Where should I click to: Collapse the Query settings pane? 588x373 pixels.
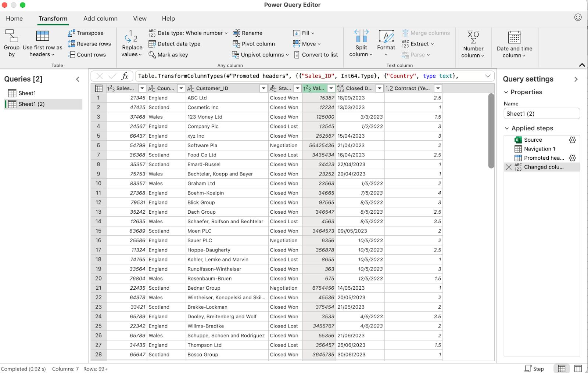tap(576, 79)
